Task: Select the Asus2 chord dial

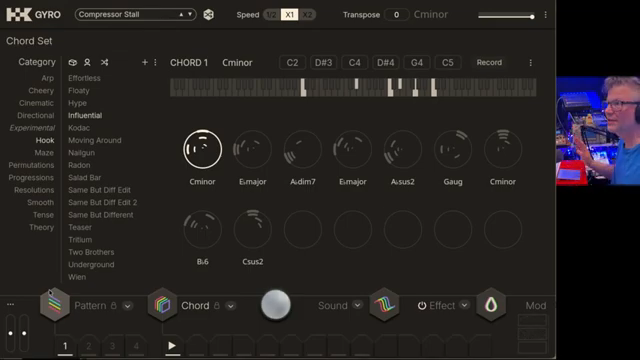Action: [402, 149]
